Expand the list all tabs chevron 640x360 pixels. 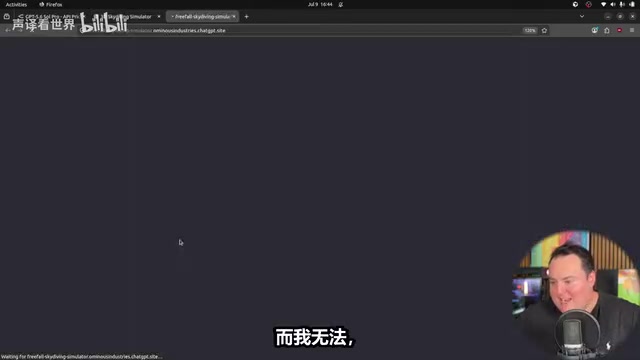tap(582, 16)
